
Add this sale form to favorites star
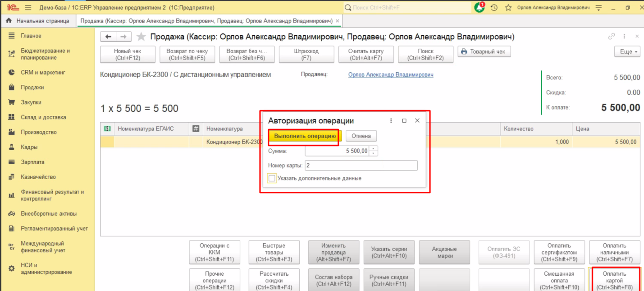[x=141, y=37]
